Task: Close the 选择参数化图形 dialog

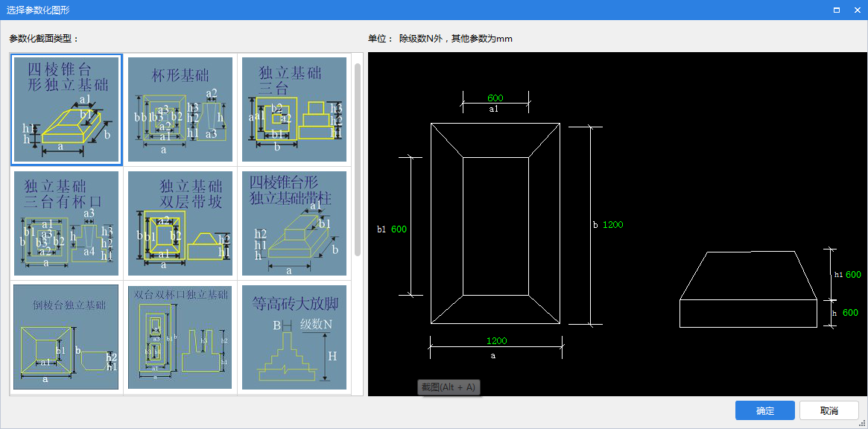Action: (x=856, y=10)
